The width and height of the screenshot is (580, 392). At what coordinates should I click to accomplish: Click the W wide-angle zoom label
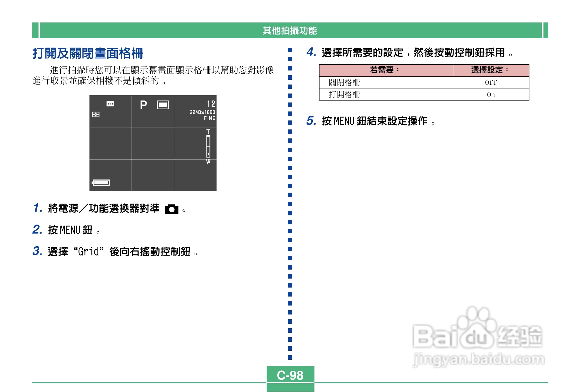208,162
